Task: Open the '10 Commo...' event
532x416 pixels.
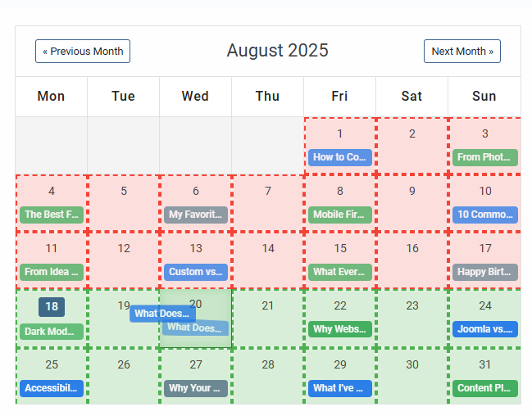Action: (x=484, y=215)
